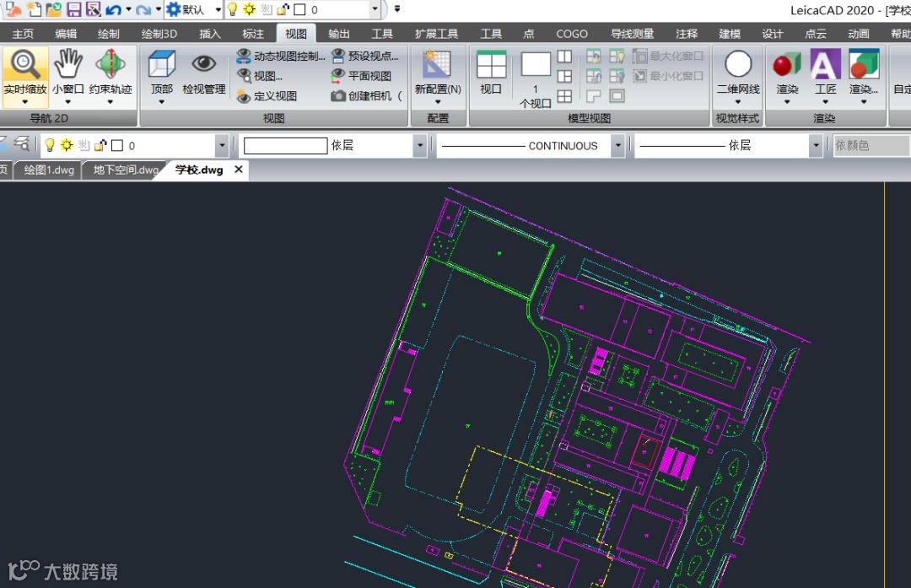
Task: Open the 导线测量 ribbon tab
Action: click(632, 34)
